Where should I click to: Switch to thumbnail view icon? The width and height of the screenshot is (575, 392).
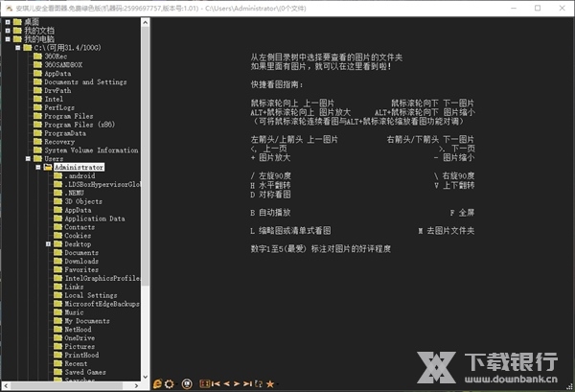pyautogui.click(x=204, y=383)
